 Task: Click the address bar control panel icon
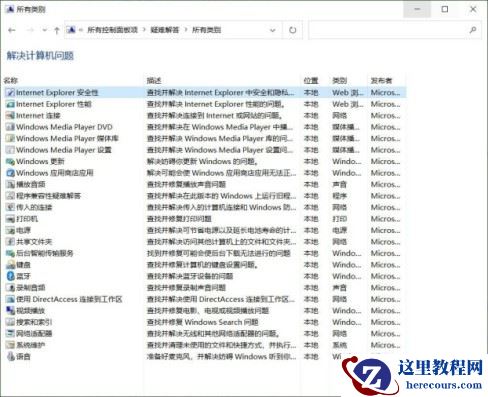click(x=71, y=30)
